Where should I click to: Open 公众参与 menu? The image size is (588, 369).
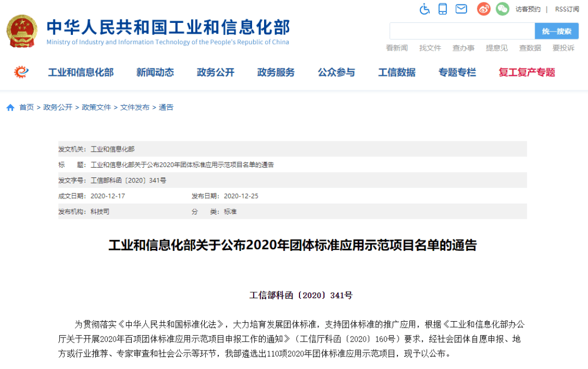coord(336,72)
